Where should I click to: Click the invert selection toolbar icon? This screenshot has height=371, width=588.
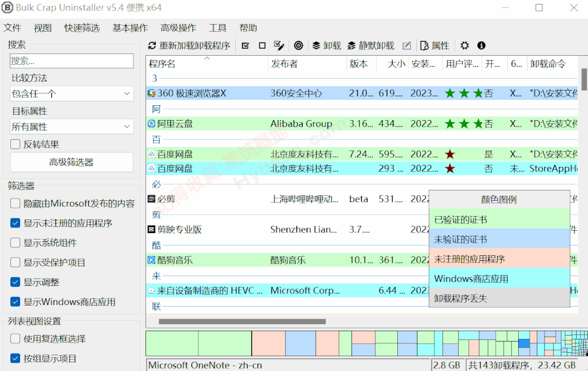click(278, 46)
